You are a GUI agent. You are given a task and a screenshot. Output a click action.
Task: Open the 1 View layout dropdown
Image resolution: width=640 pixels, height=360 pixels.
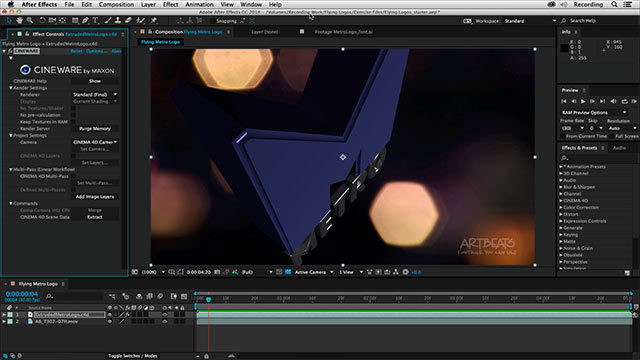click(351, 272)
